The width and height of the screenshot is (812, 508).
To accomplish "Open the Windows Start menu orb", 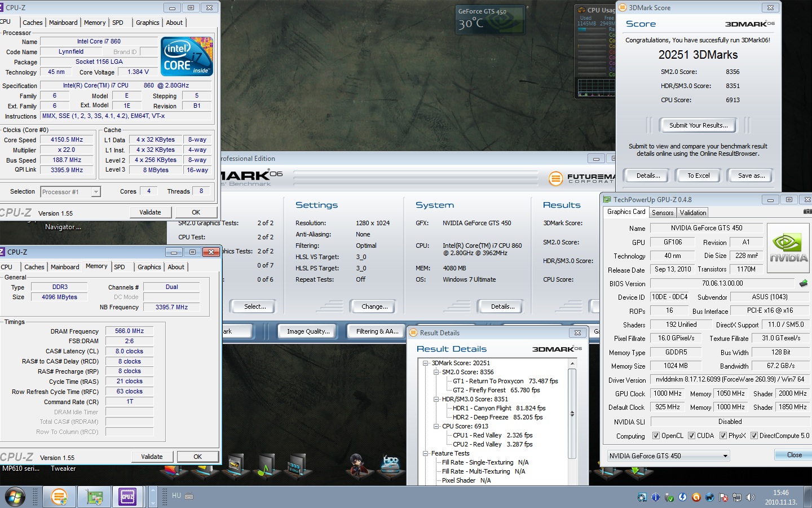I will 15,497.
